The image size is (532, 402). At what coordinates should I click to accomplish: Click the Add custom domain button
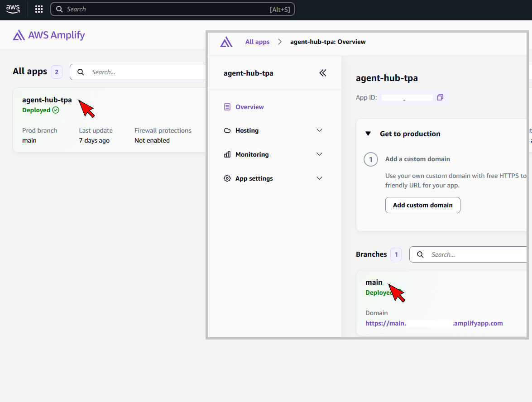coord(422,205)
